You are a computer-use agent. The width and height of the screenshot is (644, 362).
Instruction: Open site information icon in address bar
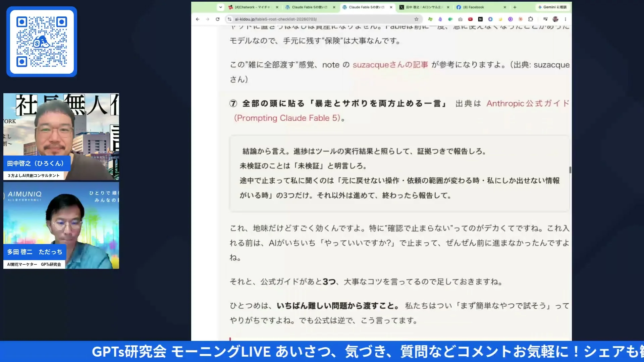(229, 19)
